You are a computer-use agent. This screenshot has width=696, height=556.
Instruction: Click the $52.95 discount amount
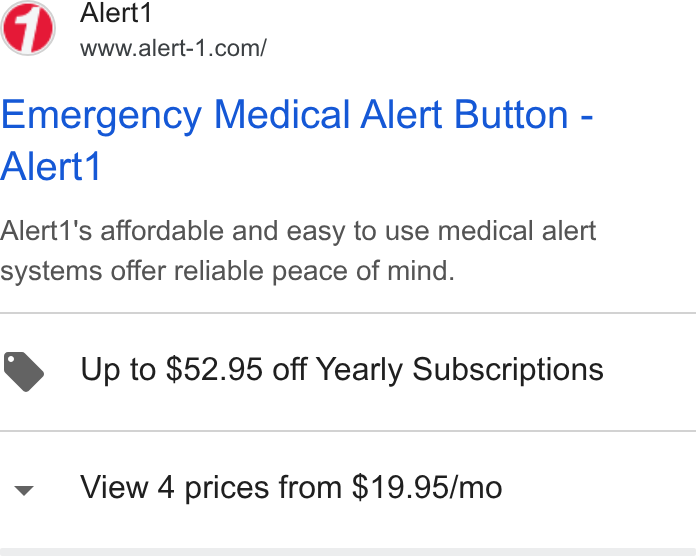tap(214, 369)
